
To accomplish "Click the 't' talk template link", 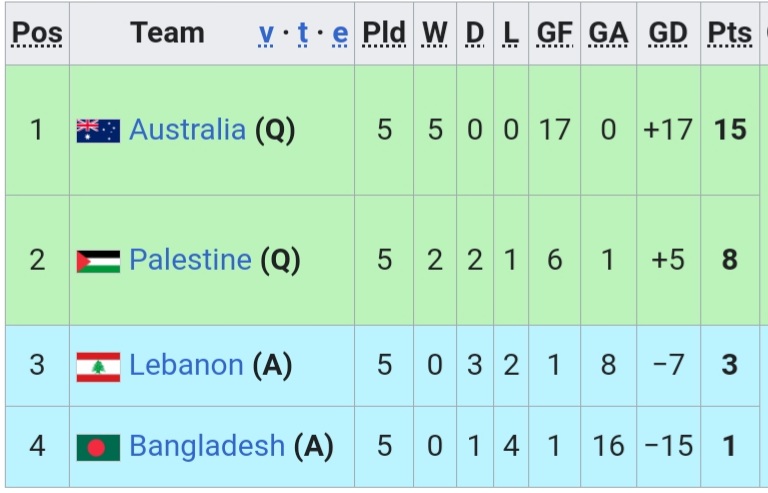I will pyautogui.click(x=303, y=33).
